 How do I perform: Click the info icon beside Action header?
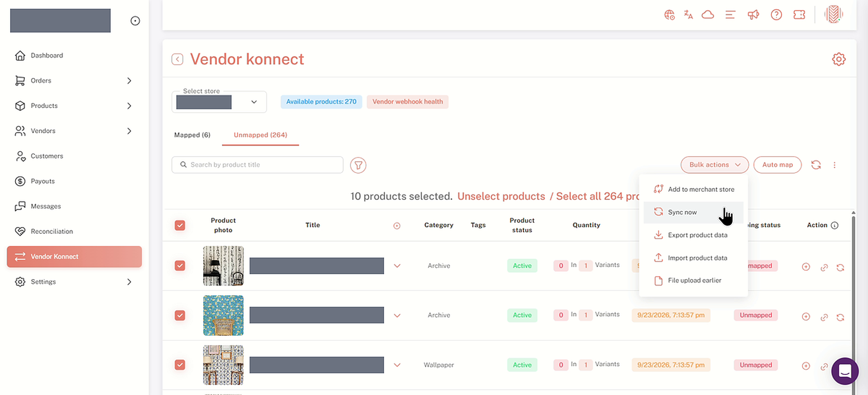[835, 225]
